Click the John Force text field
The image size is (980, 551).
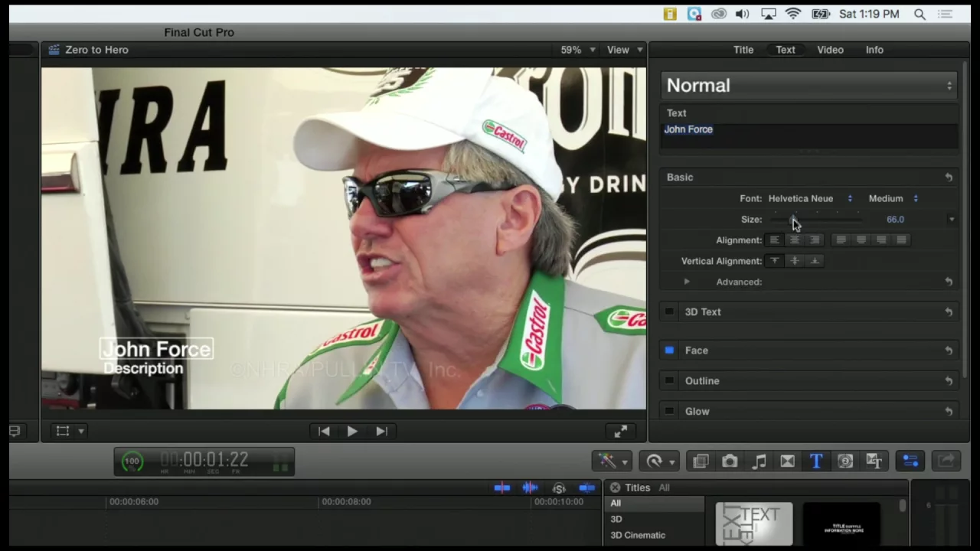pyautogui.click(x=810, y=135)
